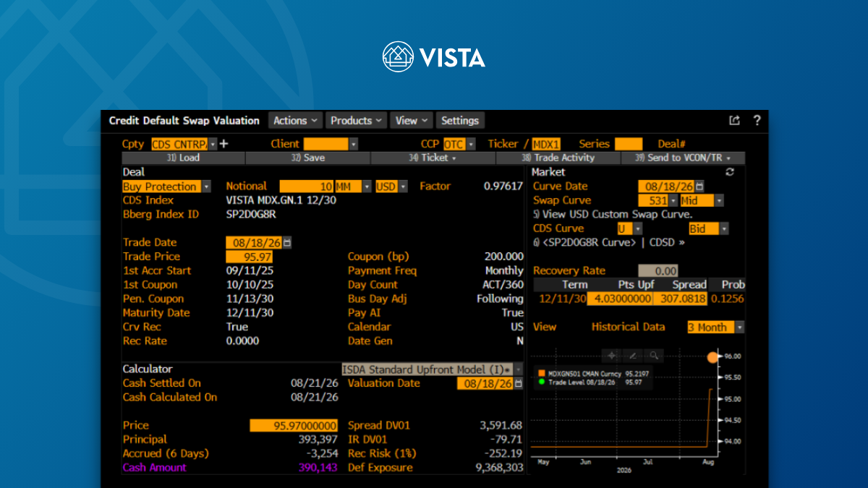Screen dimensions: 868x488
Task: Expand the Swap Curve 531 dropdown
Action: pos(673,200)
